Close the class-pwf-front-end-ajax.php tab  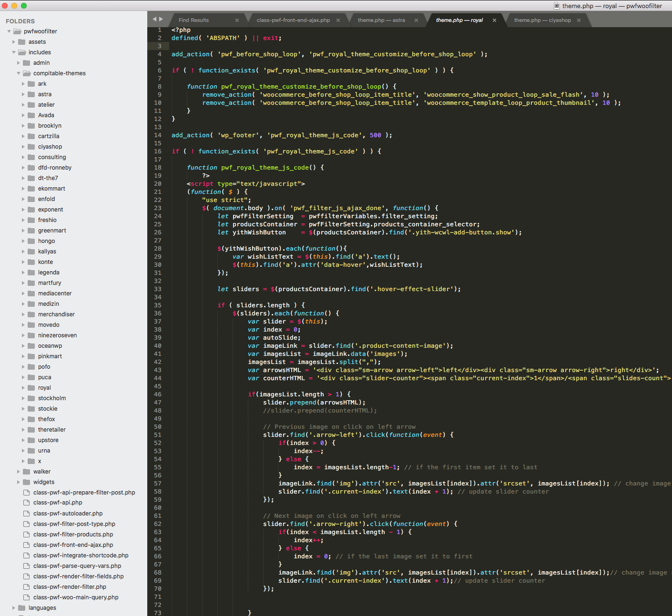pyautogui.click(x=338, y=20)
